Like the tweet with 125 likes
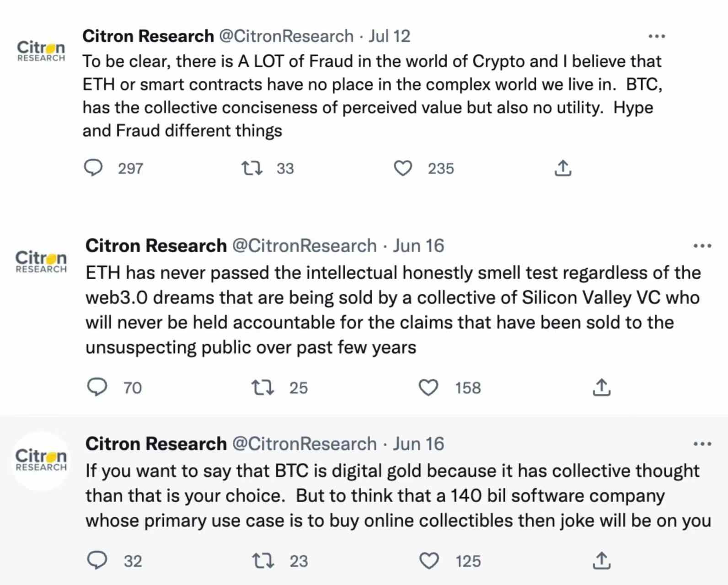The image size is (728, 585). point(429,560)
